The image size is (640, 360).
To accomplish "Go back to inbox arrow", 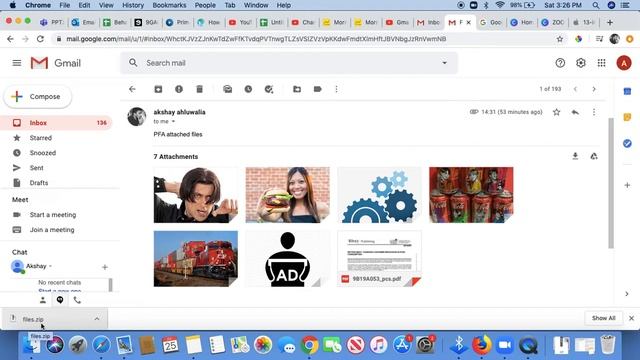I will pyautogui.click(x=132, y=89).
